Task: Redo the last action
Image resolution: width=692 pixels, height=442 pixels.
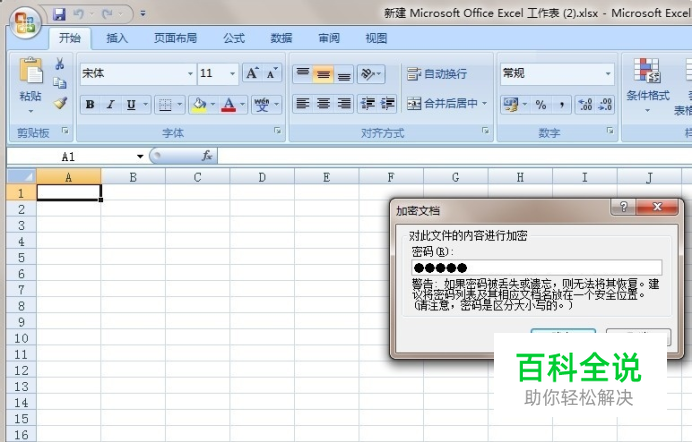Action: click(107, 14)
